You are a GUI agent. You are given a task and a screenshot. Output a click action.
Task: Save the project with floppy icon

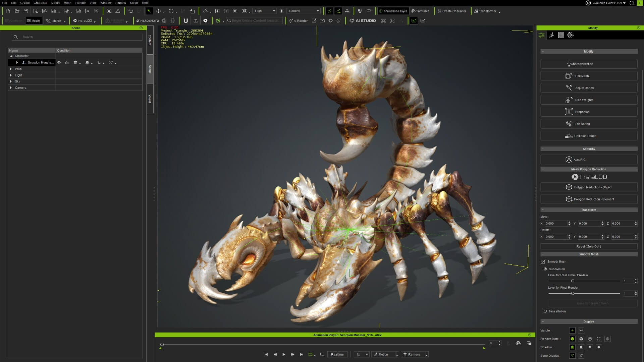26,11
